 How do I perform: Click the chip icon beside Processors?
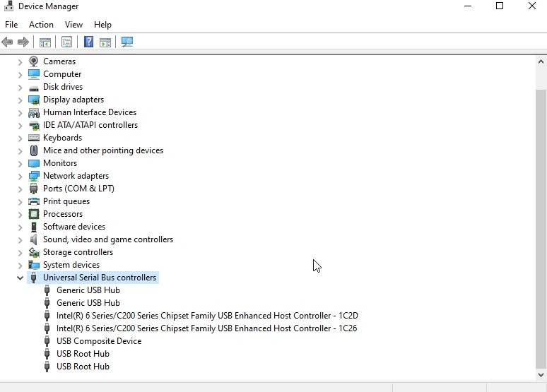tap(34, 214)
